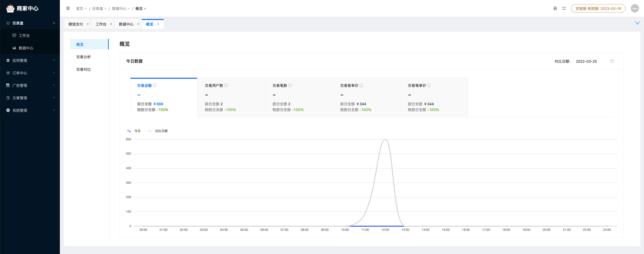Screen dimensions: 644x254
Task: Click the 工作台 sidebar icon
Action: point(14,35)
